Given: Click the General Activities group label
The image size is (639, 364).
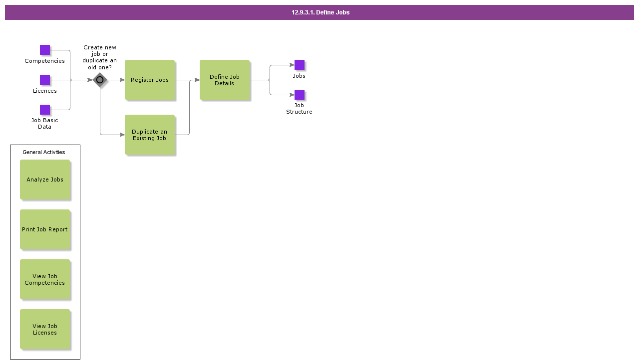Looking at the screenshot, I should (x=44, y=152).
